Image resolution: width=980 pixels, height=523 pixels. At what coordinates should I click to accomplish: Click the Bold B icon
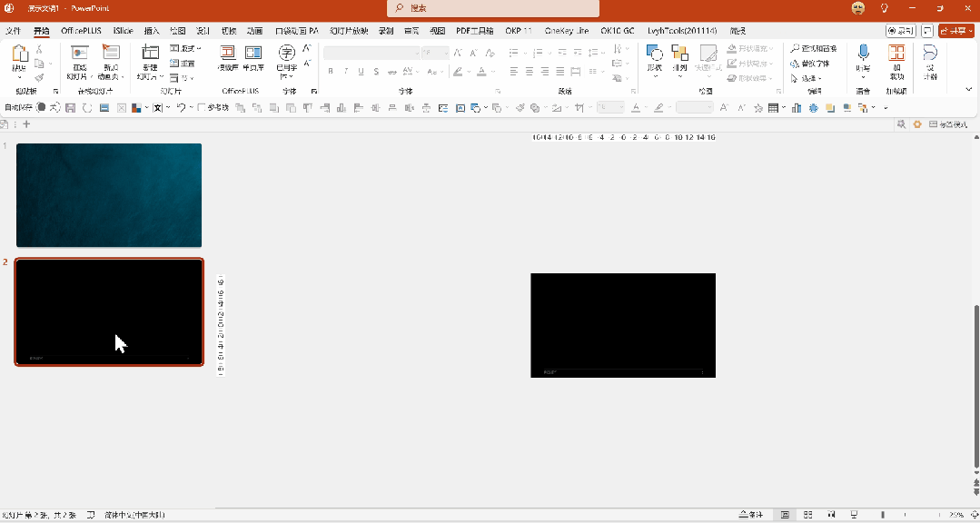pyautogui.click(x=332, y=72)
